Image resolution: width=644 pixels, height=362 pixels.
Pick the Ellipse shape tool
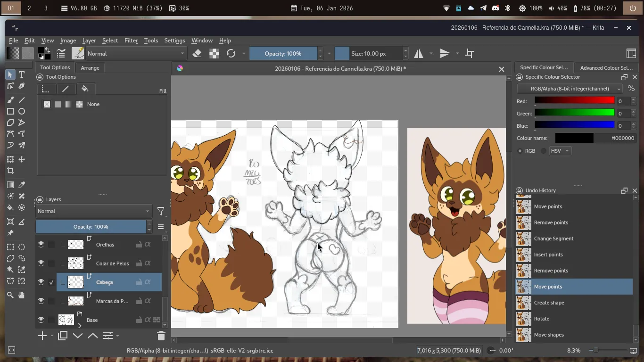click(22, 112)
